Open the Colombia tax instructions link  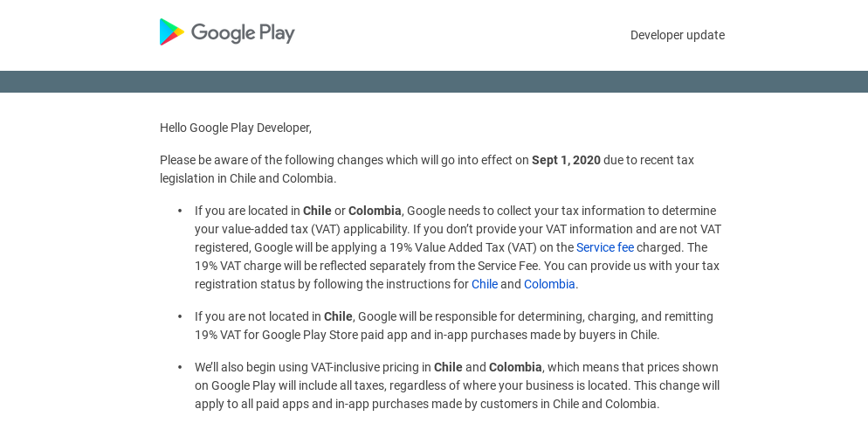(x=549, y=284)
